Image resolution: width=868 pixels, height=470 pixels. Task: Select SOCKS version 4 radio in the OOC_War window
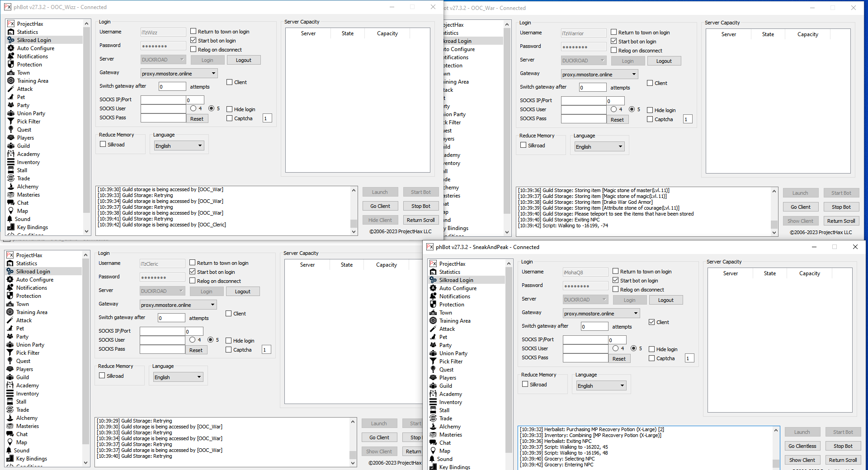point(613,109)
